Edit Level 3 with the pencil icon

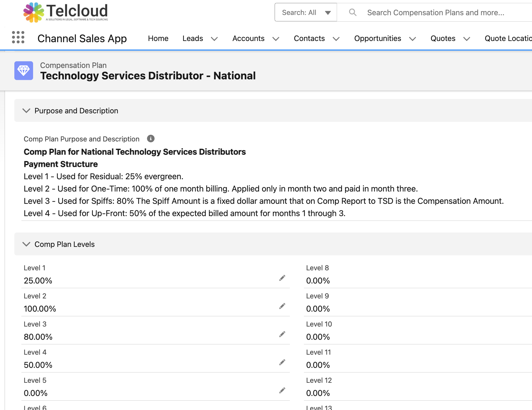pyautogui.click(x=282, y=334)
